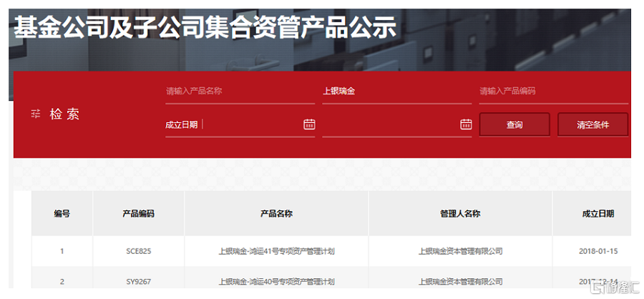Click the 查询 search button
Image resolution: width=644 pixels, height=299 pixels.
pos(514,125)
